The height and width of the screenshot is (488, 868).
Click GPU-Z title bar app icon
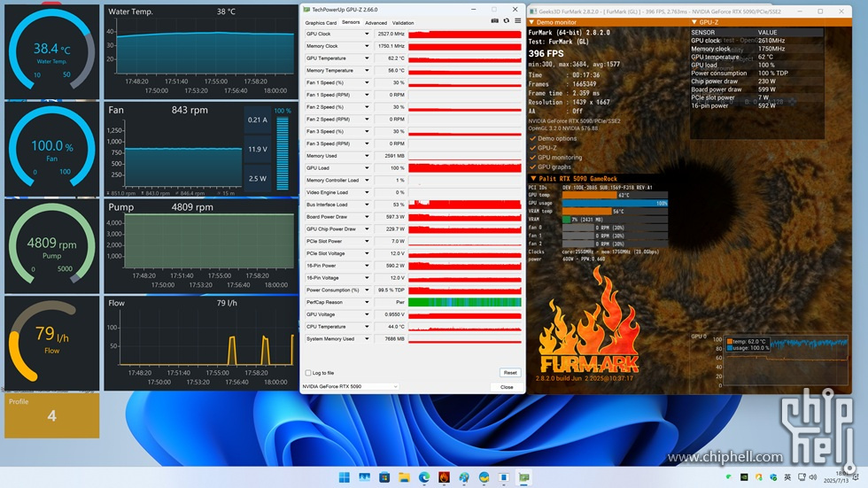coord(306,10)
